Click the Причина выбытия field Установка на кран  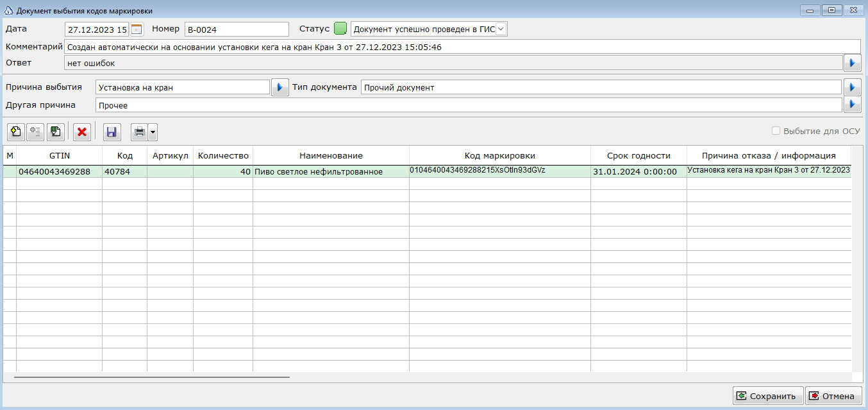click(183, 87)
